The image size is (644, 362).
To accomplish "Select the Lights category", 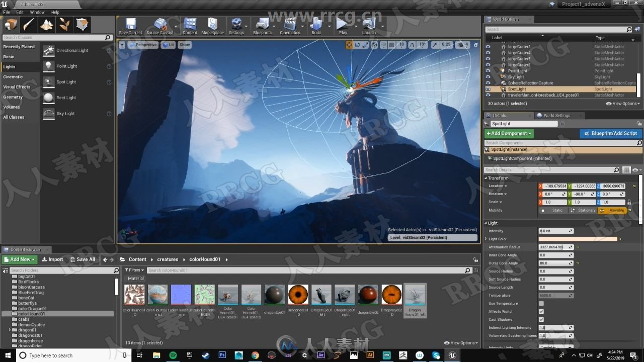I will (x=20, y=67).
